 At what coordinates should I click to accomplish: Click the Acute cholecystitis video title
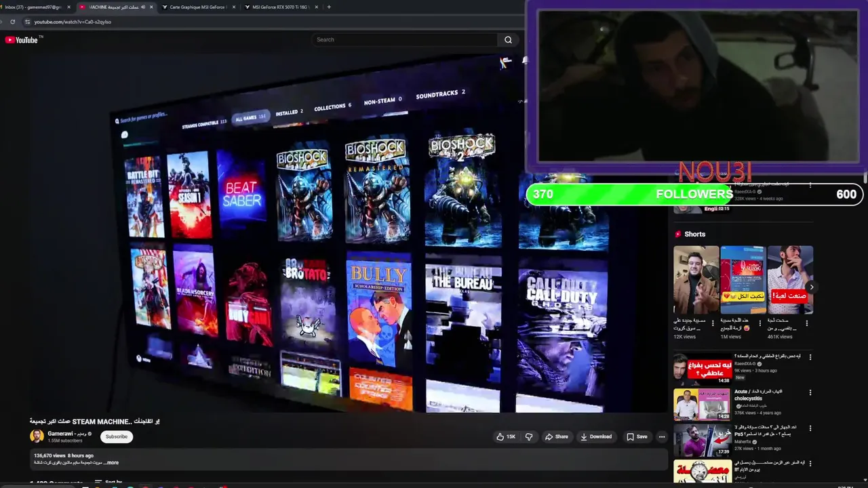point(758,395)
